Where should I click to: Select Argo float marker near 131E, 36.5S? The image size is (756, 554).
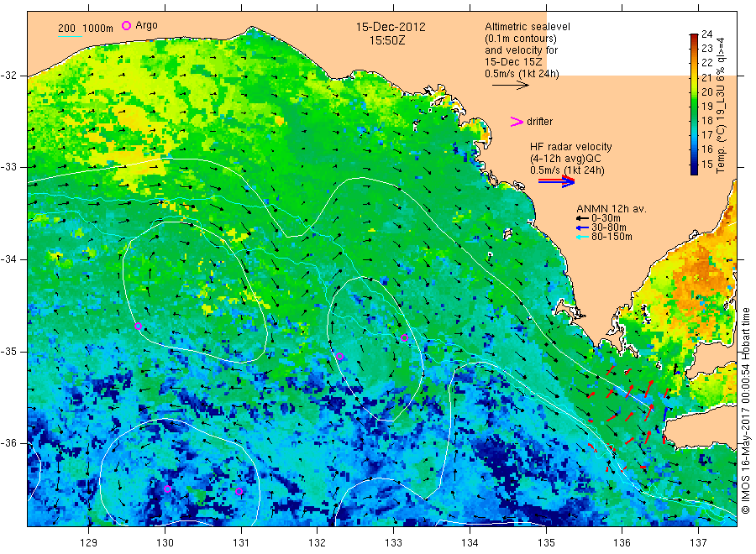pyautogui.click(x=239, y=491)
